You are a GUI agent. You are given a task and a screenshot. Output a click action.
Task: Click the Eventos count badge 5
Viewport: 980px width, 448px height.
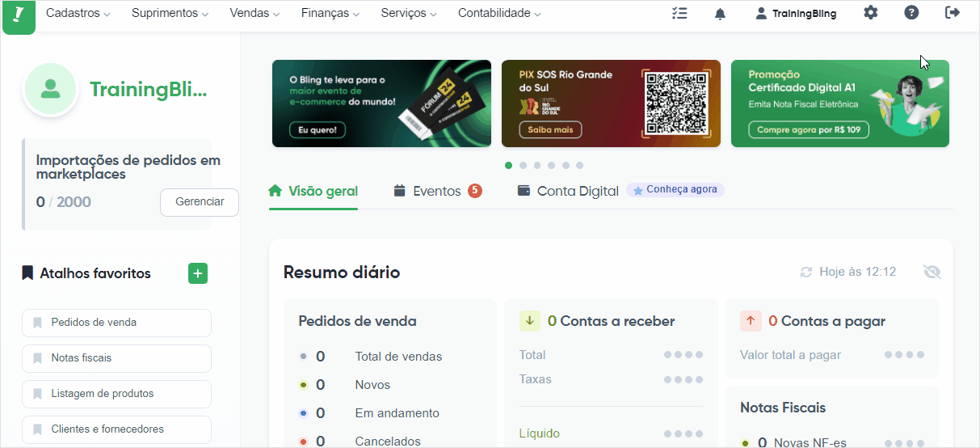(475, 191)
